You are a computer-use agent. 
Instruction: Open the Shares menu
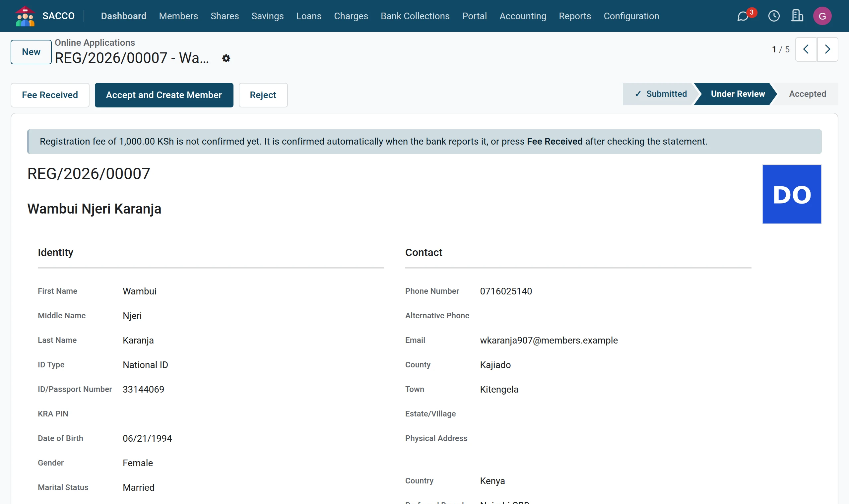coord(225,16)
